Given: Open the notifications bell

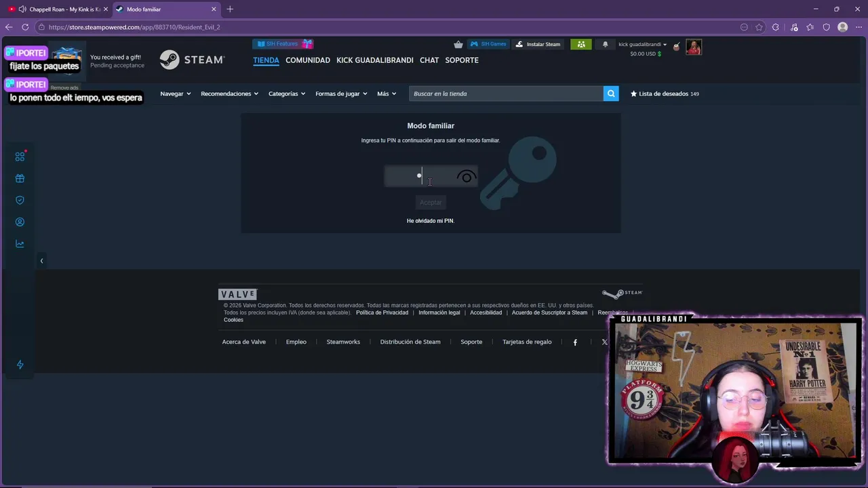Looking at the screenshot, I should [x=606, y=44].
